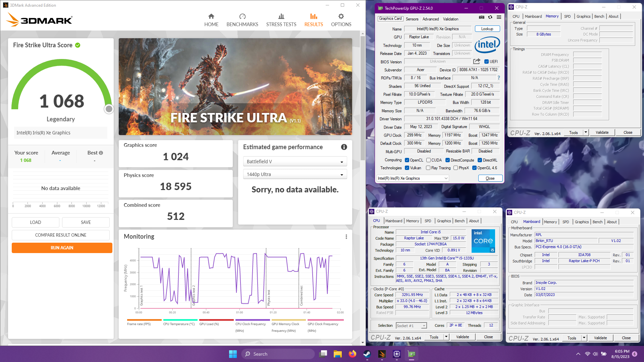
Task: Refresh GPU-Z sensor data
Action: (490, 17)
